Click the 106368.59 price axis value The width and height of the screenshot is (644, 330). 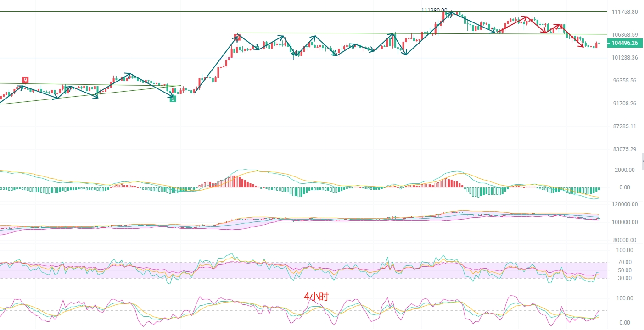tap(625, 34)
